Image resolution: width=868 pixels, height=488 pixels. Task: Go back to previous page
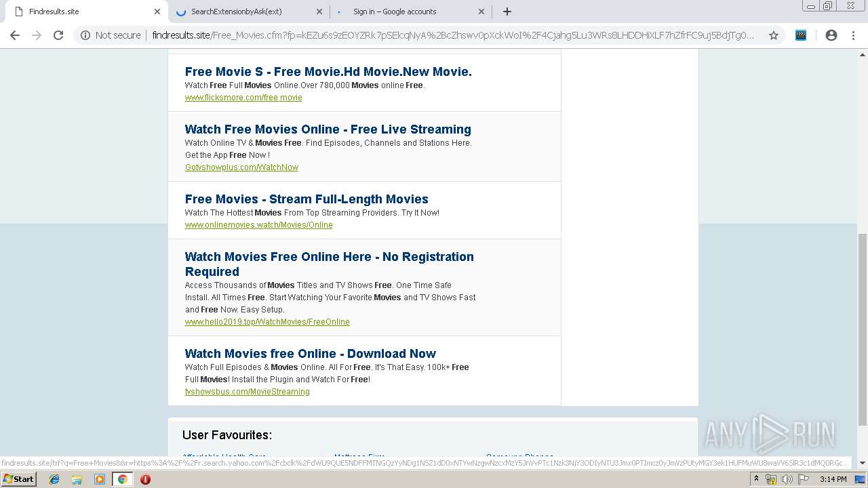click(x=15, y=35)
